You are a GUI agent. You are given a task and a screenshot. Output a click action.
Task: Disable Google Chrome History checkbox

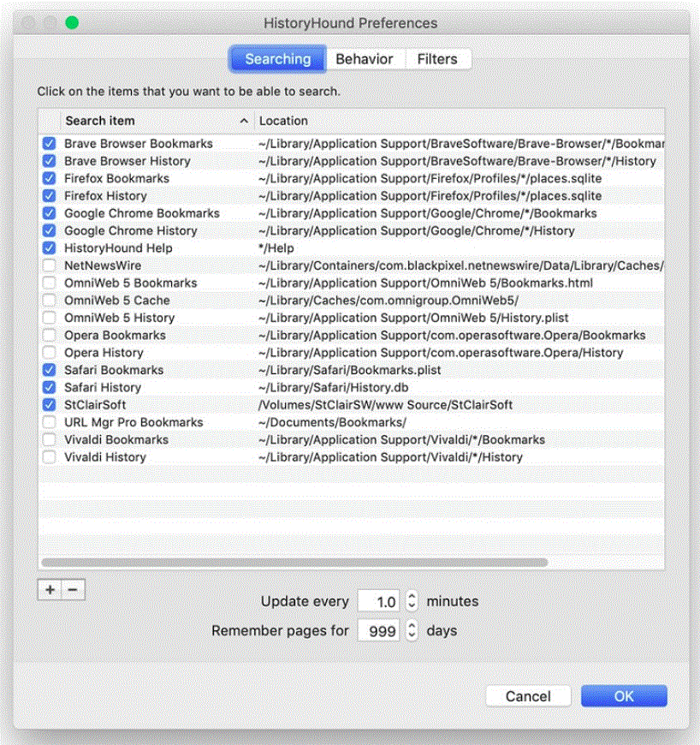[49, 230]
